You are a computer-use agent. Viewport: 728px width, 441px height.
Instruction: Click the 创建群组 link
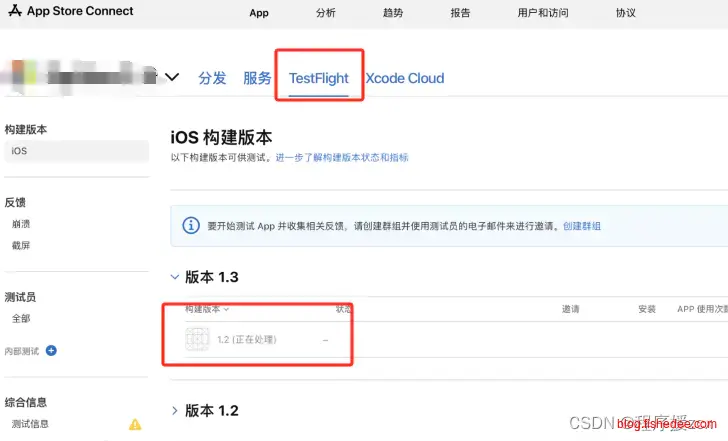tap(582, 227)
